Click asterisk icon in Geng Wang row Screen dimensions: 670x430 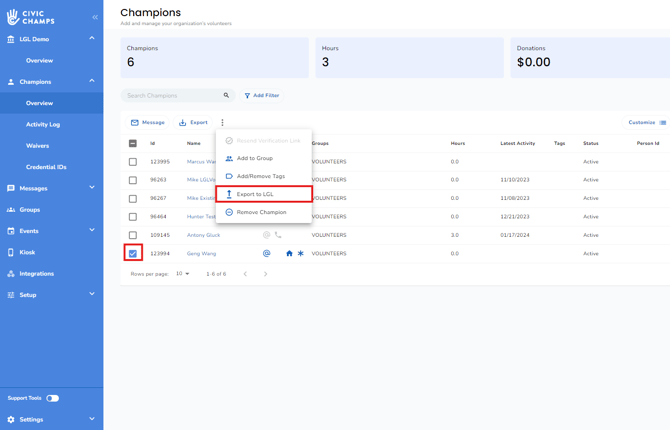(x=301, y=253)
